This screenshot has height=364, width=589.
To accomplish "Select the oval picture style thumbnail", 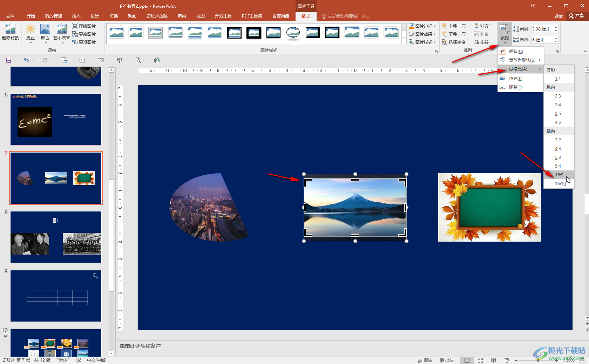I will tap(293, 33).
